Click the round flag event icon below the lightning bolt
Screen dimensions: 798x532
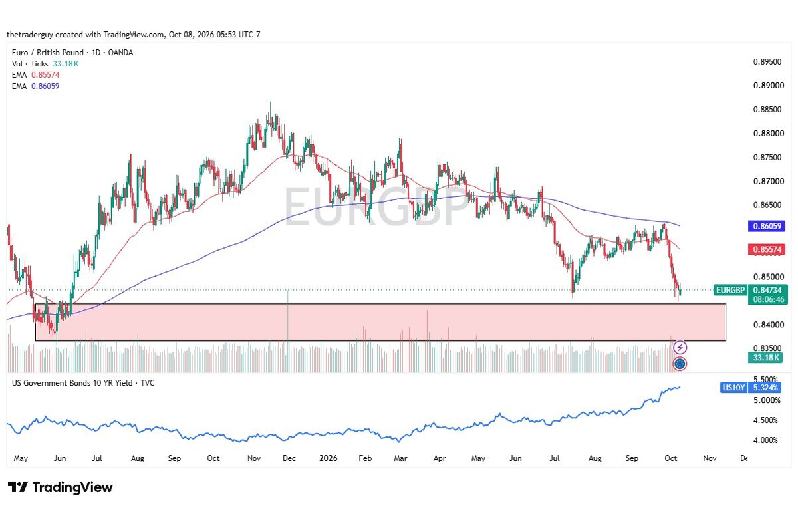680,364
